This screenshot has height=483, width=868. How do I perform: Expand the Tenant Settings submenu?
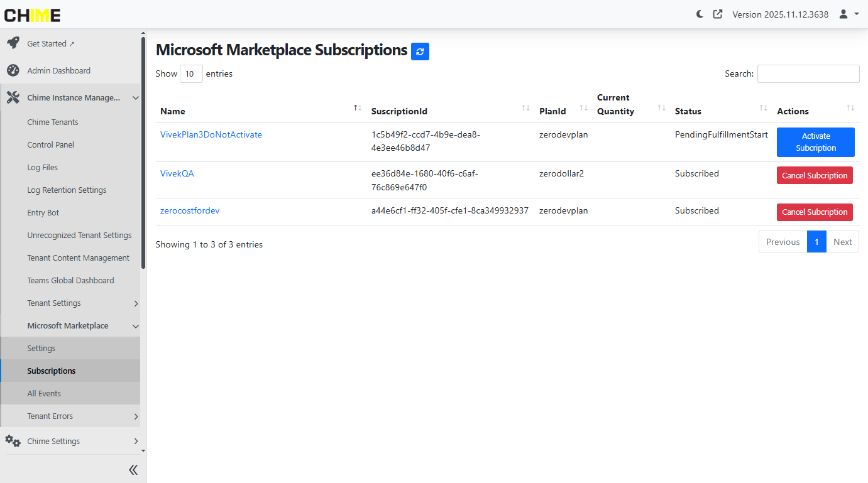pyautogui.click(x=136, y=303)
